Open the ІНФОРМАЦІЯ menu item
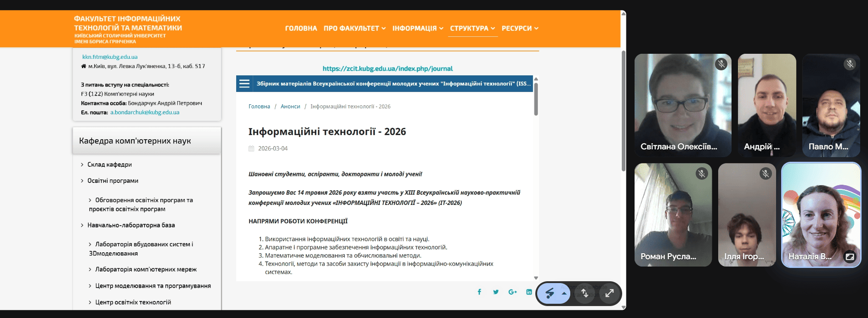The height and width of the screenshot is (318, 868). click(417, 28)
